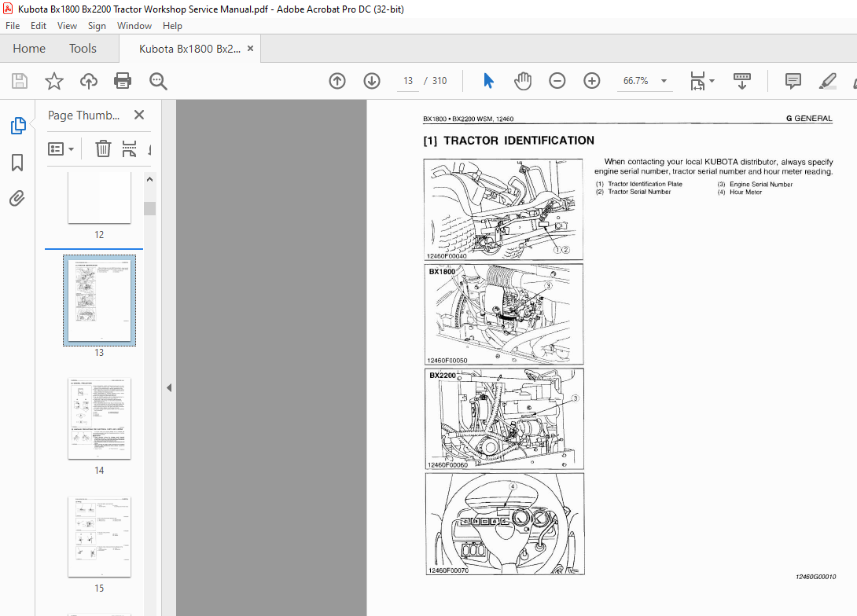Switch to the Home tab
Viewport: 857px width, 616px height.
(29, 49)
